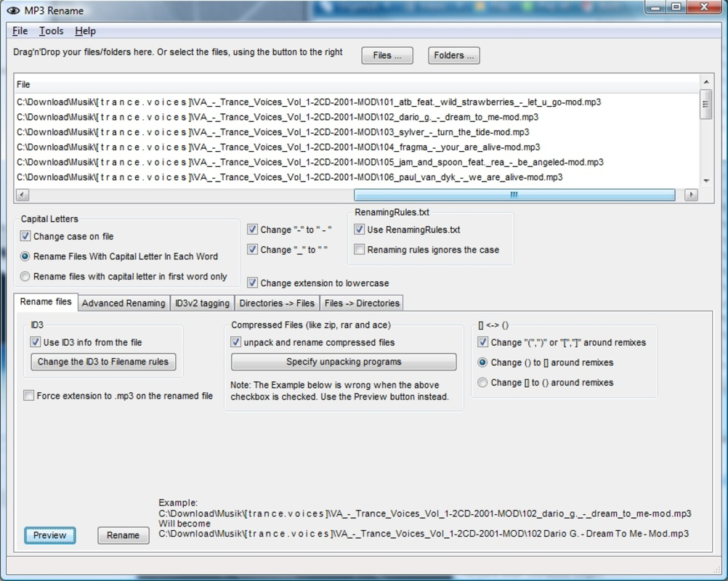Select Rename files with capital letter in first word only

[x=25, y=277]
